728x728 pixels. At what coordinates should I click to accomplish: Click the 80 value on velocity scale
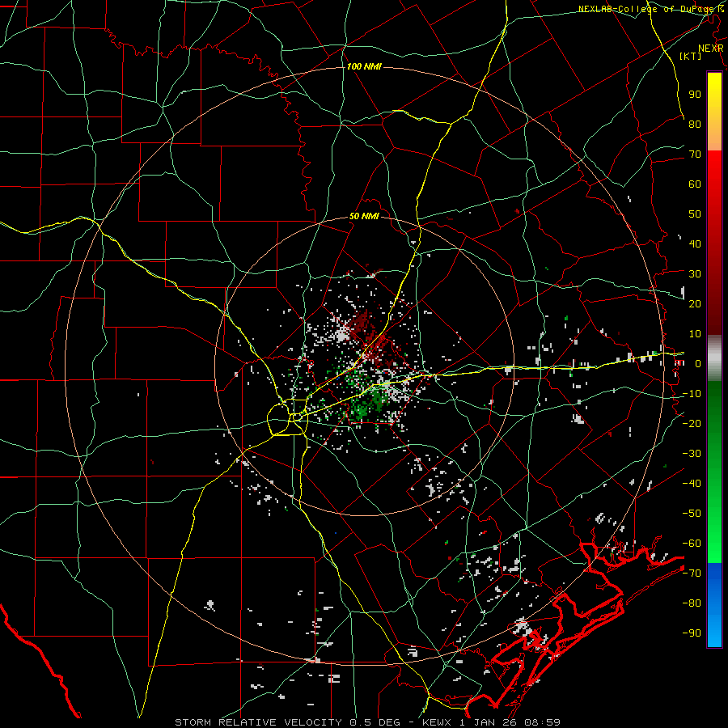coord(695,124)
